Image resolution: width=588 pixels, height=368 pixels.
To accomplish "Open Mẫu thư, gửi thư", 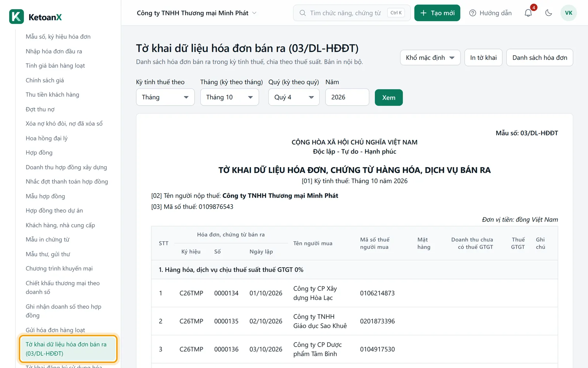I will point(48,254).
